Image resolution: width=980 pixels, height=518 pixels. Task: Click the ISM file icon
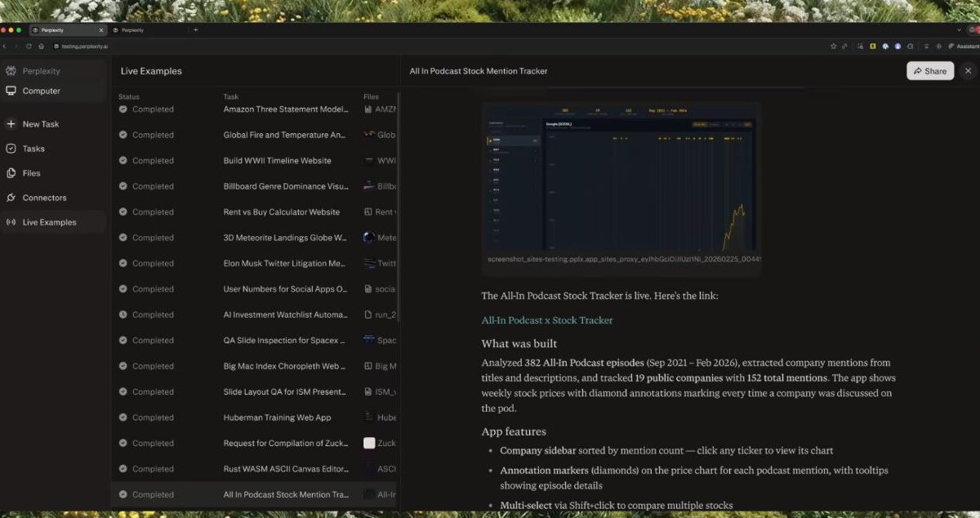point(369,391)
